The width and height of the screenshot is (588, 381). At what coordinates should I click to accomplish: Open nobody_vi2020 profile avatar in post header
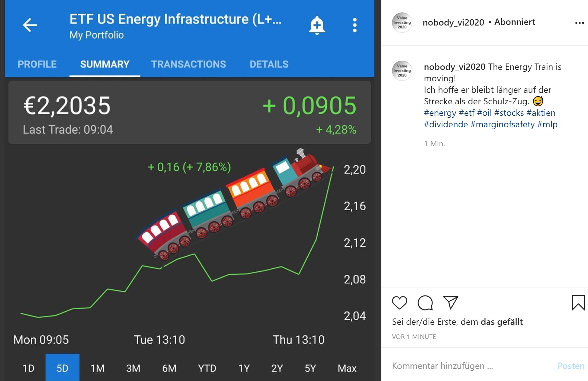402,23
